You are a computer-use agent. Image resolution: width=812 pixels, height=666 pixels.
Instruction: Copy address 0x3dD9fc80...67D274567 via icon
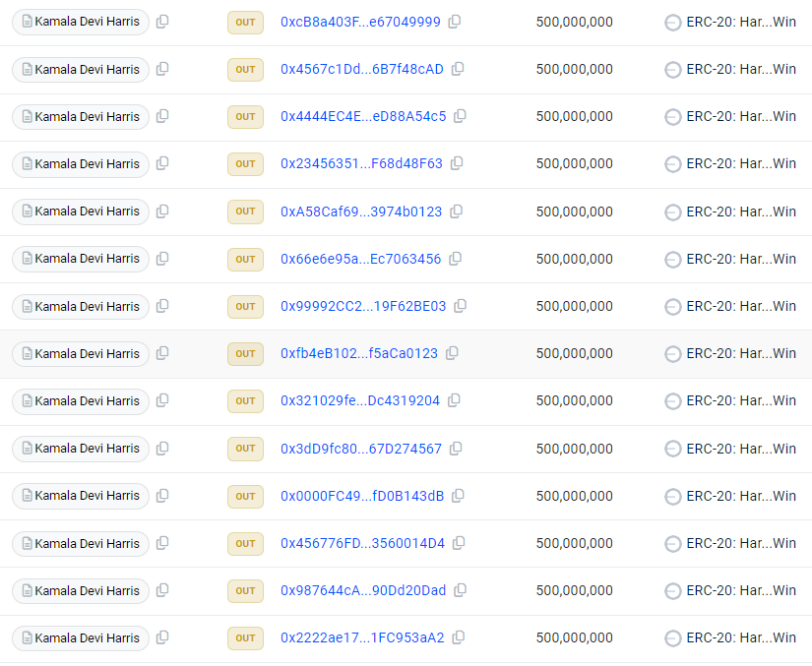click(x=456, y=449)
